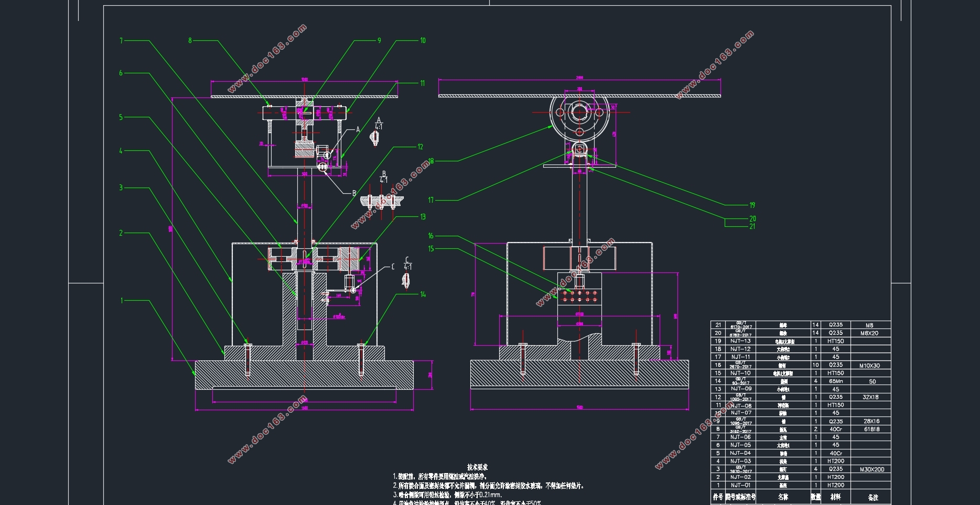Select part callout number 1 on left
The image size is (980, 505).
pos(122,300)
